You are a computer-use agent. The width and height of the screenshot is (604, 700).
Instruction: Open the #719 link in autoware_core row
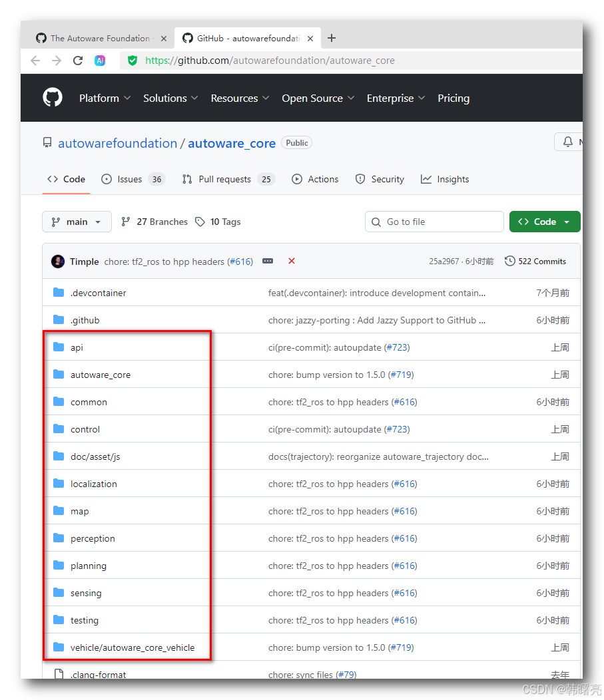coord(401,375)
